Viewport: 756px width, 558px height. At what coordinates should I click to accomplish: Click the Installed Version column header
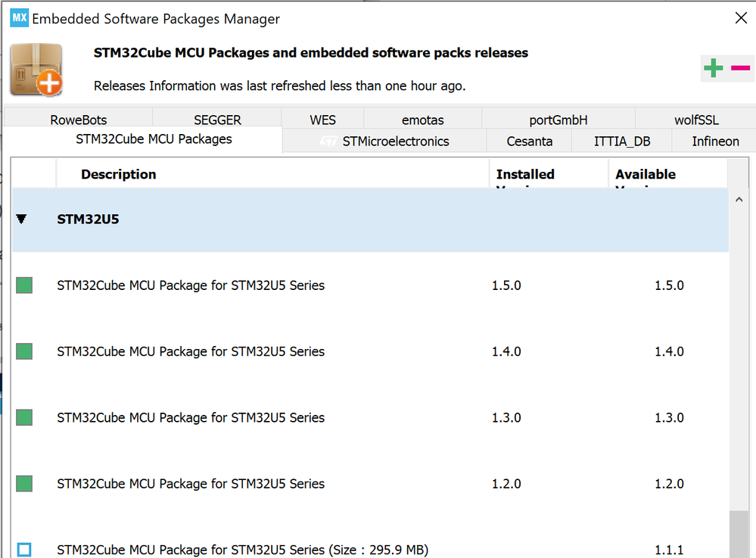(x=525, y=175)
